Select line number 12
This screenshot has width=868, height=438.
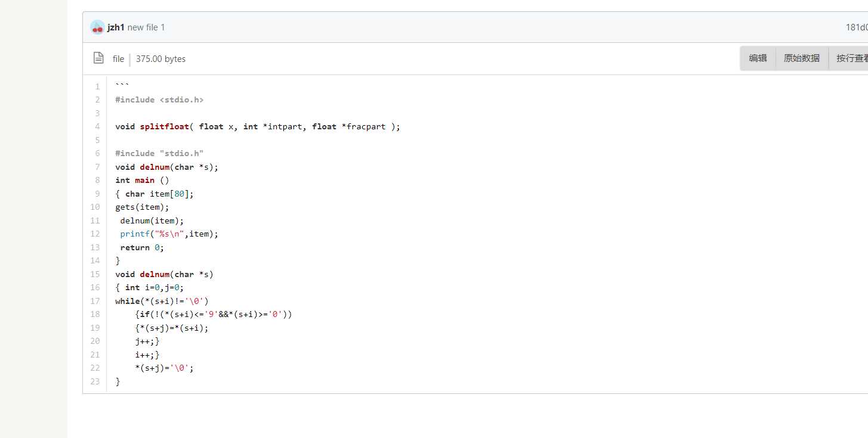click(95, 234)
